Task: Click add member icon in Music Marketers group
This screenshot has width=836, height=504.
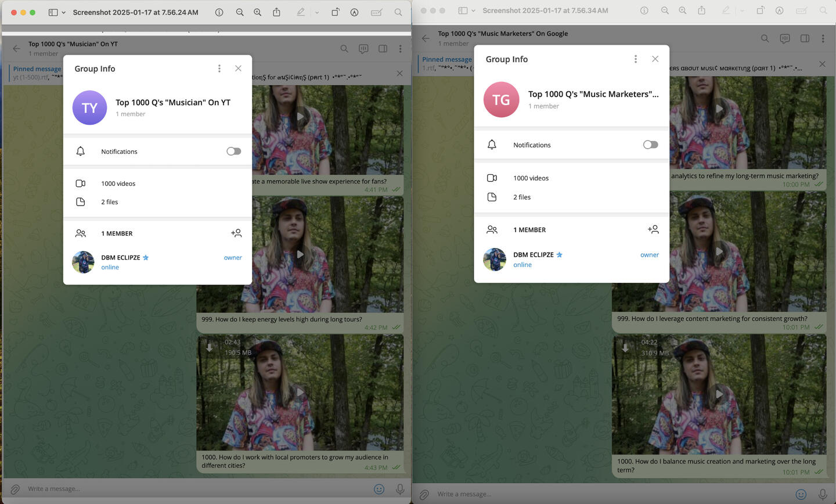Action: (x=653, y=230)
